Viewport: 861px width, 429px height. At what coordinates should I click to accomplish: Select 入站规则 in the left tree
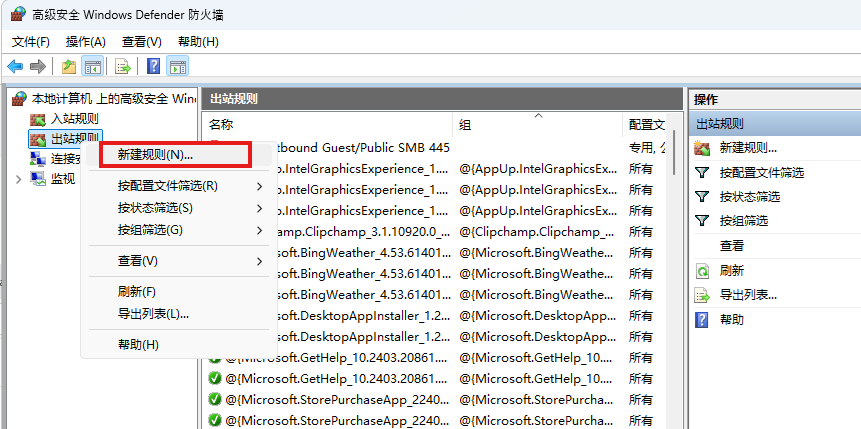pyautogui.click(x=74, y=119)
